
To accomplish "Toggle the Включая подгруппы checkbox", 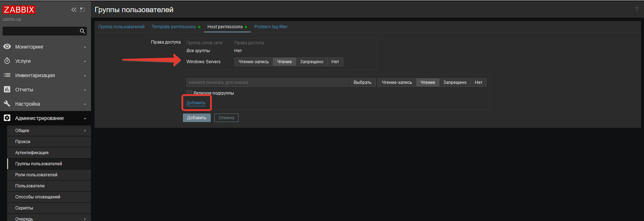I will tap(189, 93).
